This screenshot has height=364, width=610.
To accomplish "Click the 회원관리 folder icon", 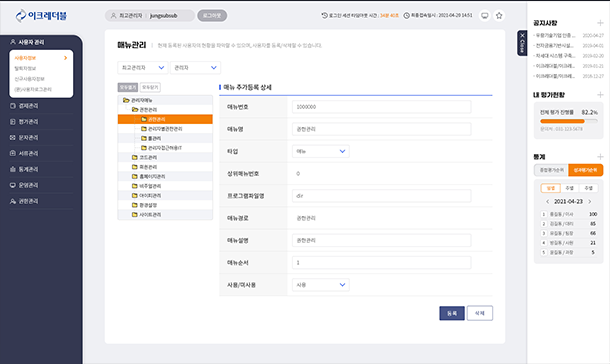I will (x=135, y=167).
